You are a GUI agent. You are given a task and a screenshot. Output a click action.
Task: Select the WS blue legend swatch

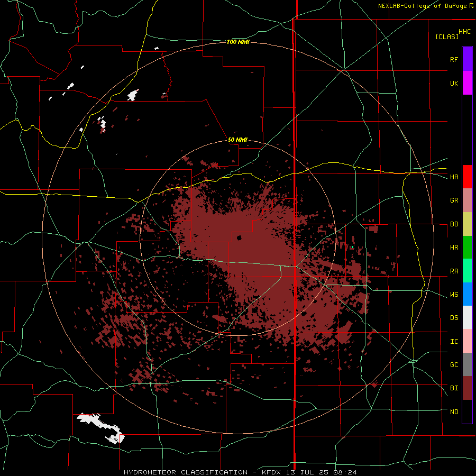coord(467,294)
